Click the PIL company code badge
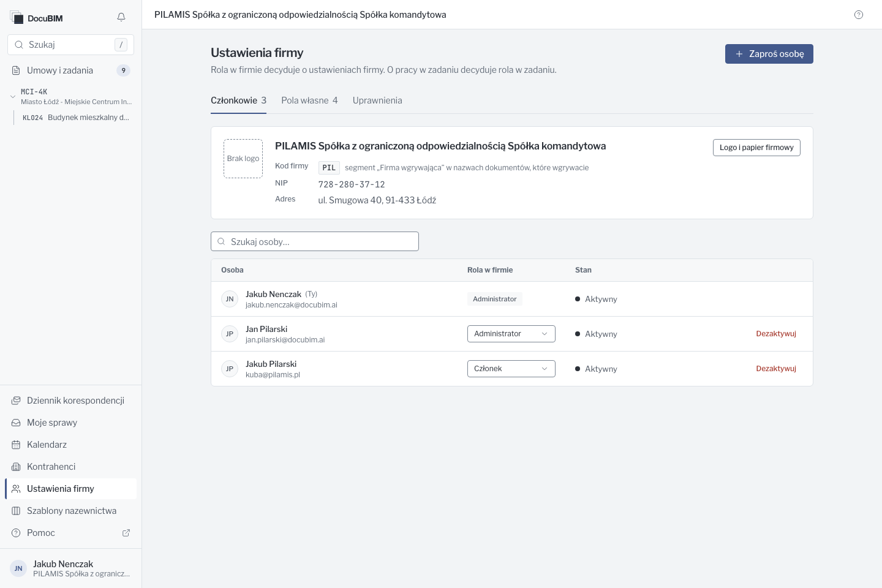 [329, 168]
